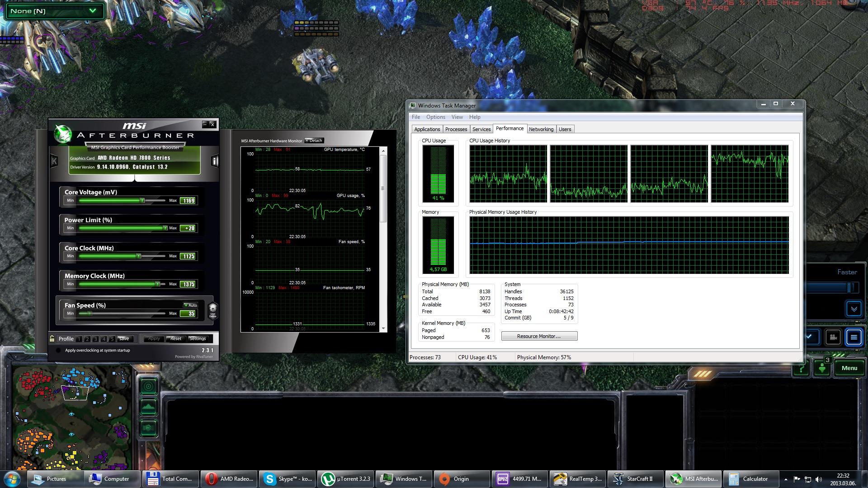Select Afterburner profile slot 3
The width and height of the screenshot is (868, 488).
[x=95, y=339]
